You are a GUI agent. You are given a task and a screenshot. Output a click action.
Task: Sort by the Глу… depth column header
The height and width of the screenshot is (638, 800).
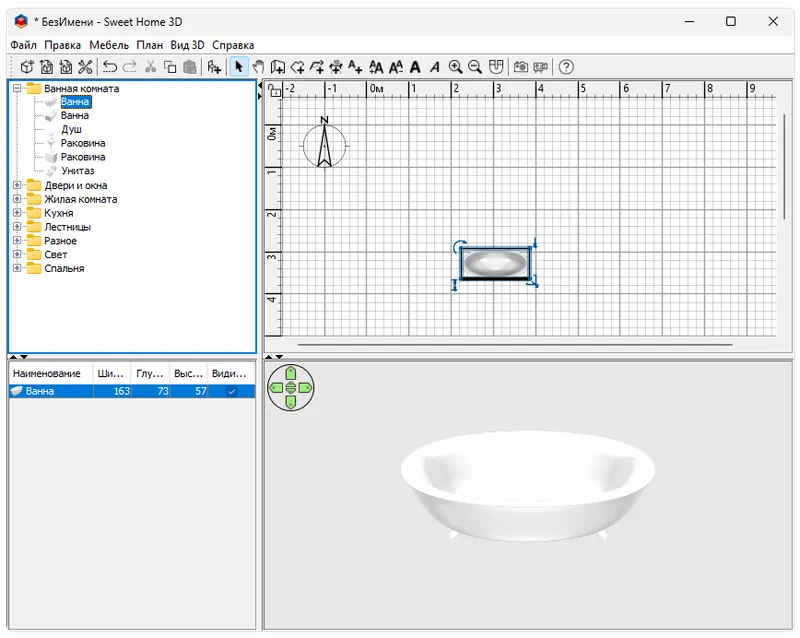pos(150,374)
